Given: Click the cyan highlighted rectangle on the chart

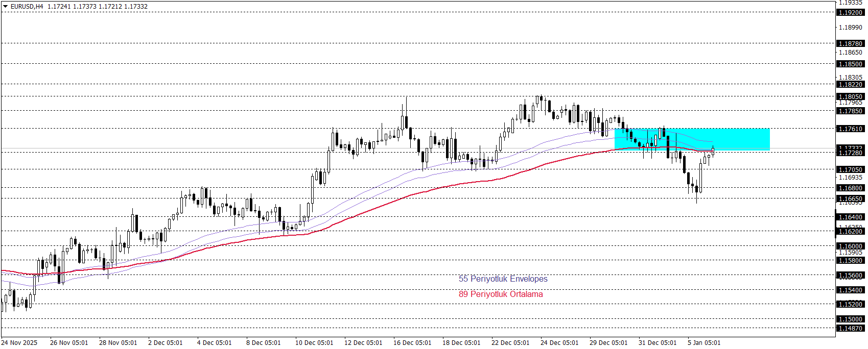Looking at the screenshot, I should point(692,139).
